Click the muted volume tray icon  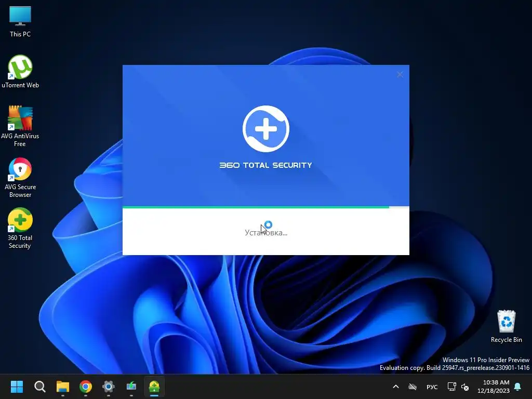coord(465,387)
